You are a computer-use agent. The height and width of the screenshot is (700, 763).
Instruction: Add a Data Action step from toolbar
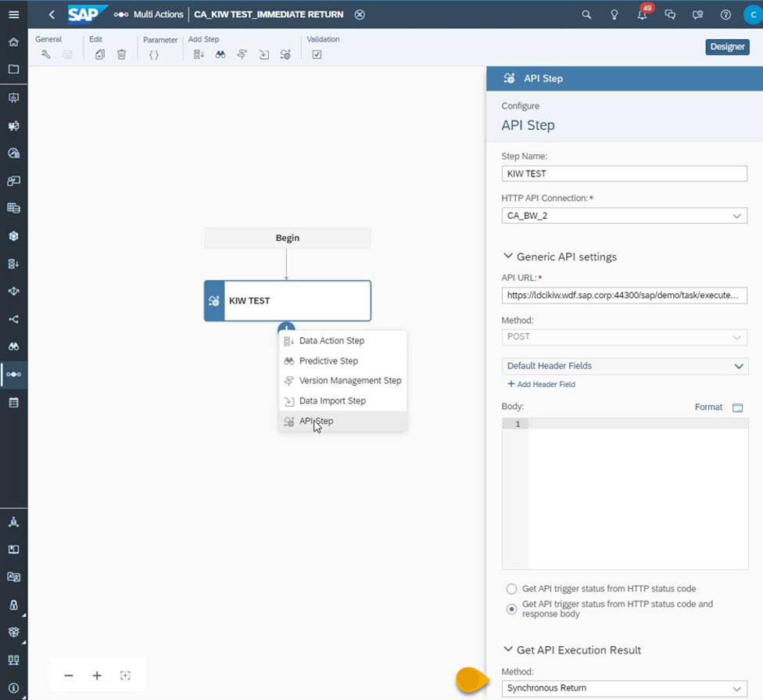(199, 55)
